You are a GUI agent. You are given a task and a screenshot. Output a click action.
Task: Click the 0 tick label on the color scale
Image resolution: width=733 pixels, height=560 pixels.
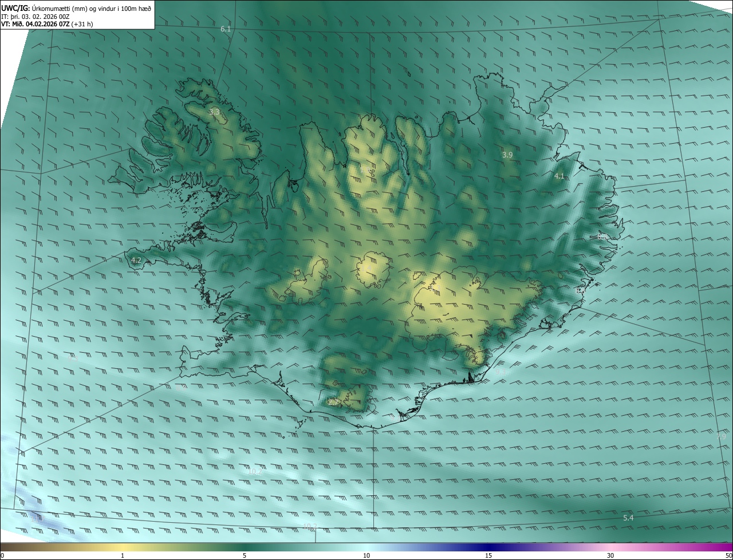(2, 555)
